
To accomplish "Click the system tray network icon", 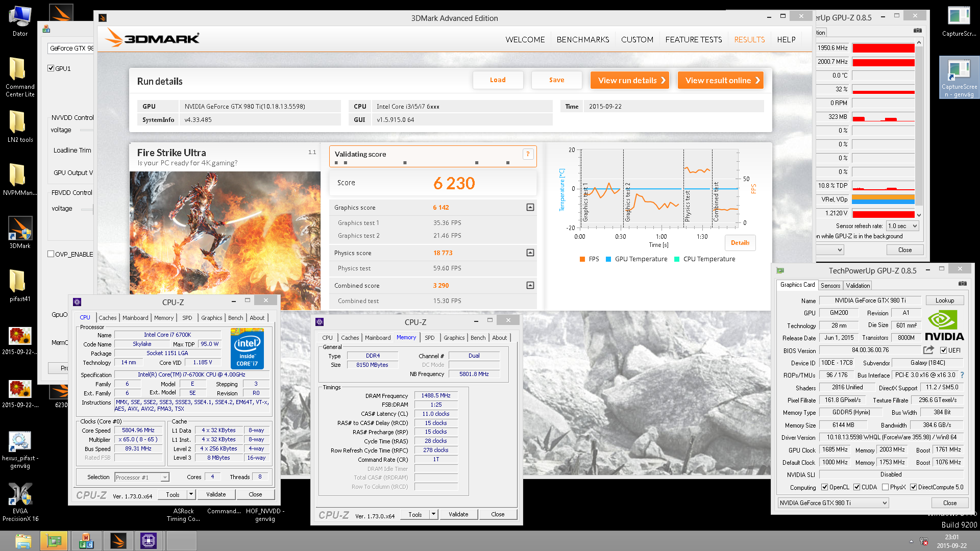I will [924, 541].
